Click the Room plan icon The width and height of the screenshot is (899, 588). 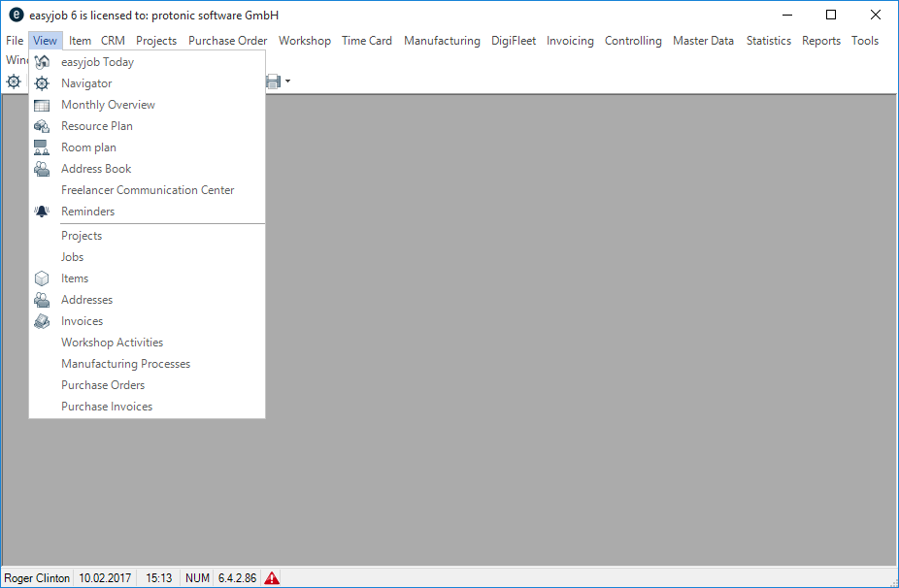(x=42, y=147)
